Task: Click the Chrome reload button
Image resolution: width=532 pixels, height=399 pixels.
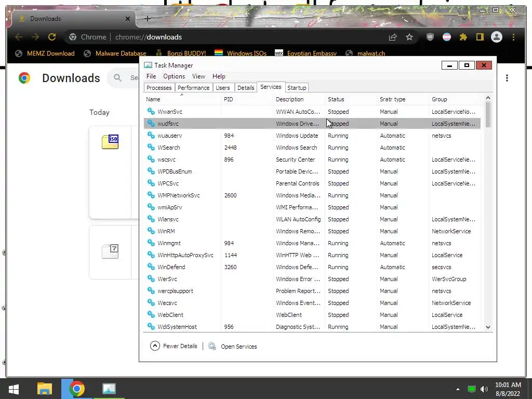Action: tap(52, 37)
